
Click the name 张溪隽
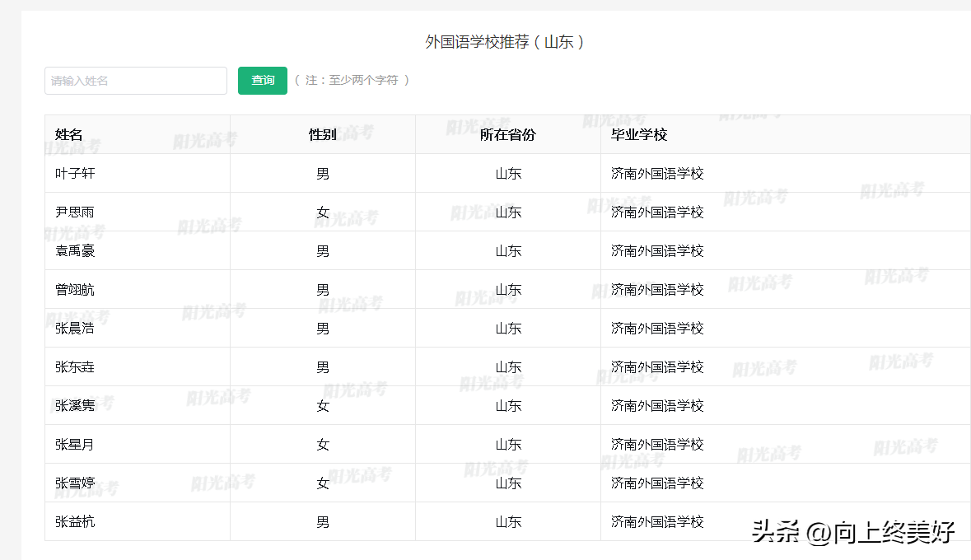tap(75, 406)
